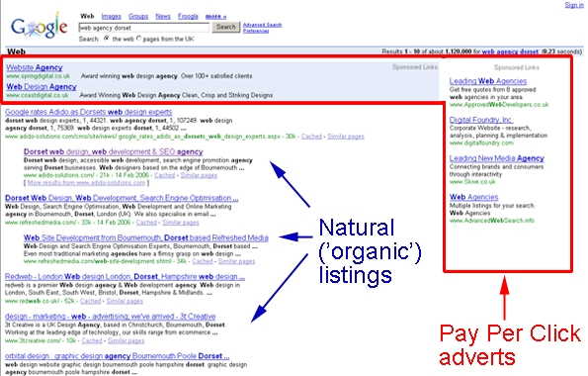Open the Froogle search tab
The width and height of the screenshot is (588, 376).
188,16
